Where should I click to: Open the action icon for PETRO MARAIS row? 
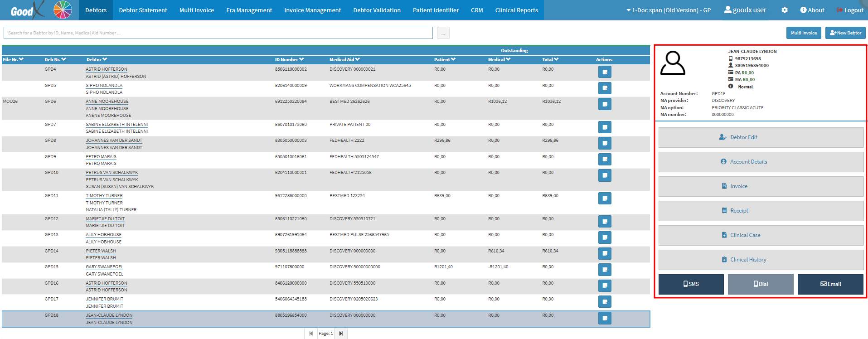pyautogui.click(x=605, y=159)
